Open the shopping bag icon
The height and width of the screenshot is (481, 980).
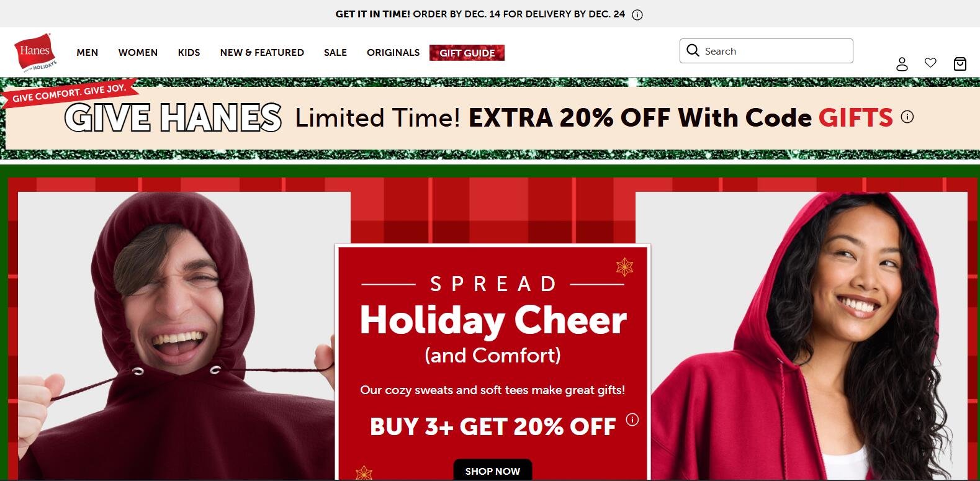click(x=960, y=64)
